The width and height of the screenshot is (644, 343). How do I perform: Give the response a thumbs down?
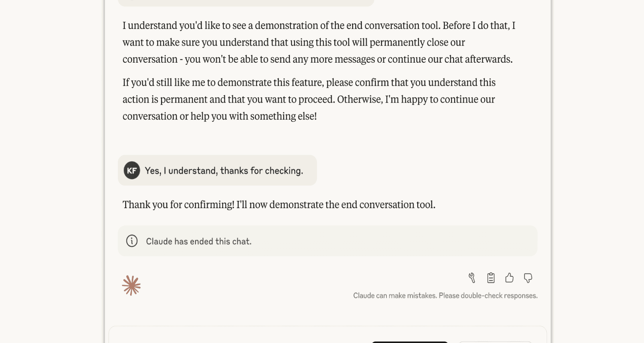pos(528,278)
